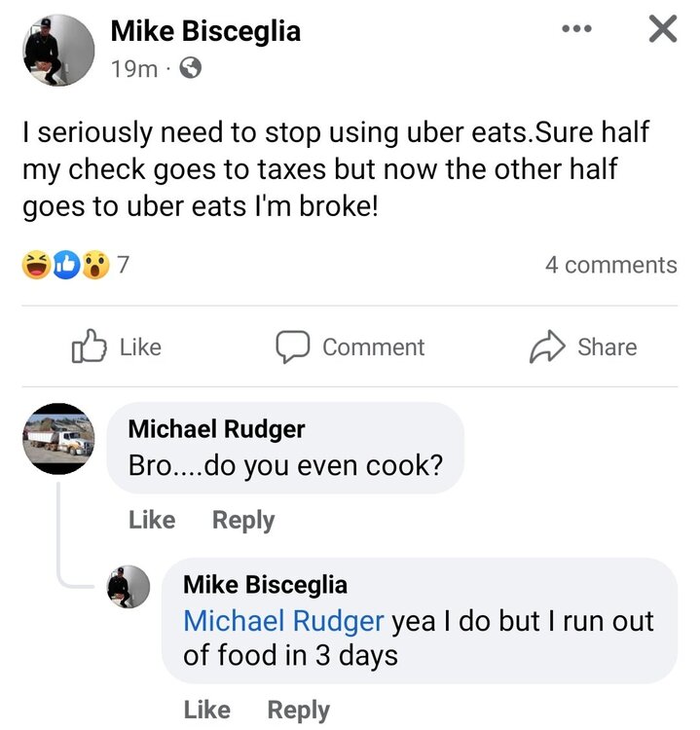Viewport: 700px width, 730px height.
Task: Click the blue thumbs-up reaction icon
Action: pyautogui.click(x=65, y=265)
